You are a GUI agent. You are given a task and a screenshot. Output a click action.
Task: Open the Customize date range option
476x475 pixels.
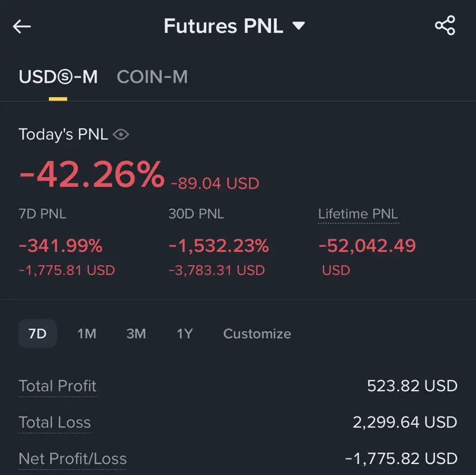pos(257,334)
